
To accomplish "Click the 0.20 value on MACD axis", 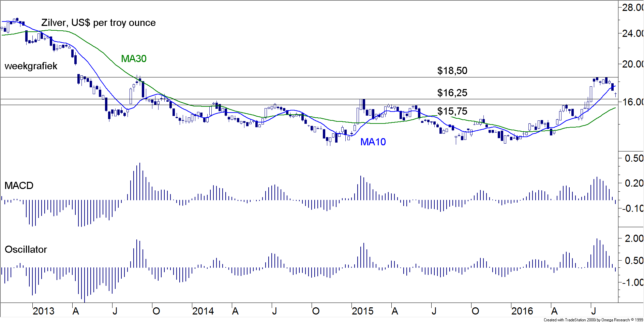I will tap(634, 184).
